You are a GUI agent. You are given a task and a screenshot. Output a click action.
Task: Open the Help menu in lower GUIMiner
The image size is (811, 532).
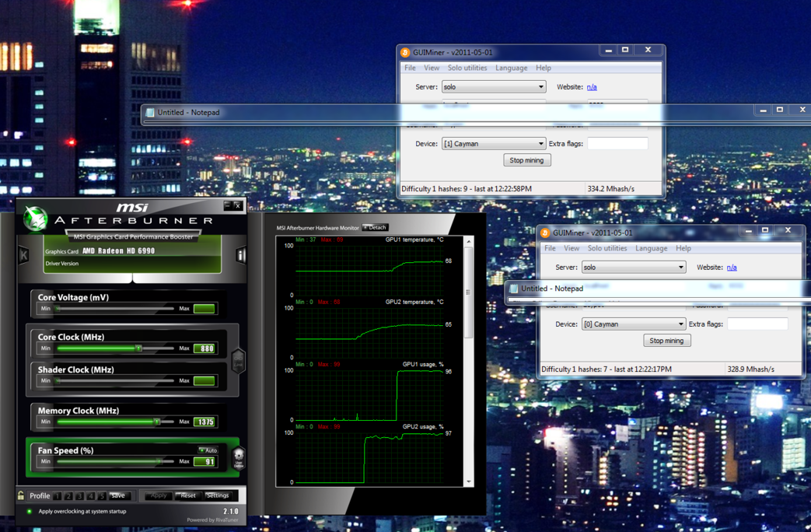[x=683, y=248]
